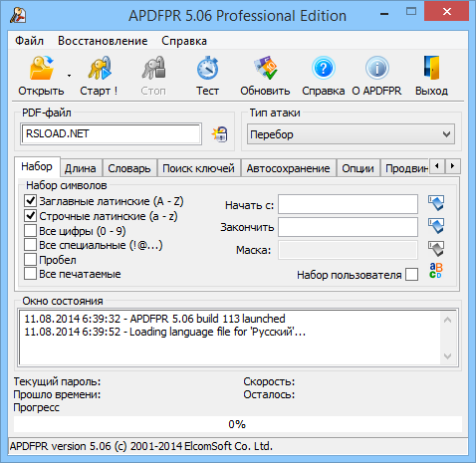Switch to the Поиск ключей tab
This screenshot has width=476, height=463.
(x=198, y=168)
